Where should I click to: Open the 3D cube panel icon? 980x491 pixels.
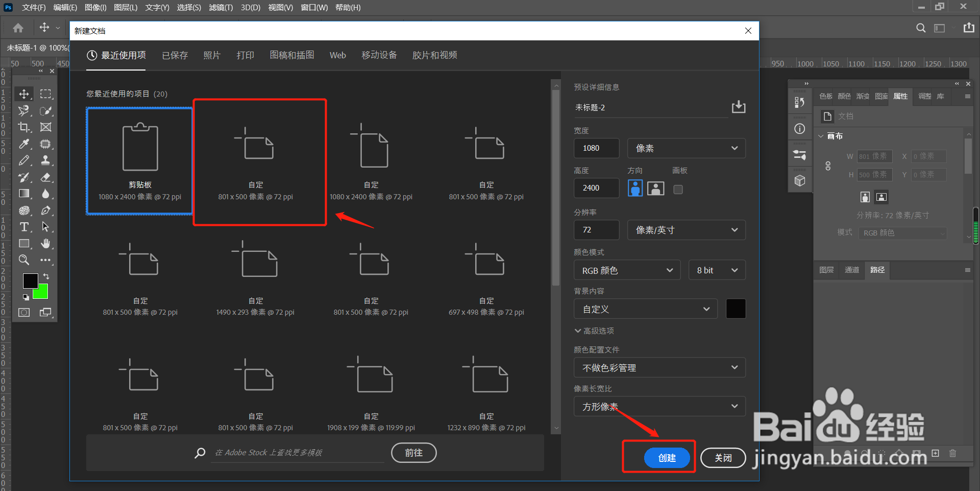pos(800,181)
